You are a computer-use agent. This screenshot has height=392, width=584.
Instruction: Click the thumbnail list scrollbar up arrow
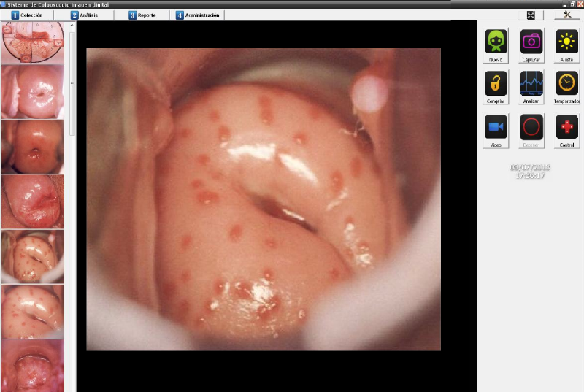pyautogui.click(x=72, y=25)
